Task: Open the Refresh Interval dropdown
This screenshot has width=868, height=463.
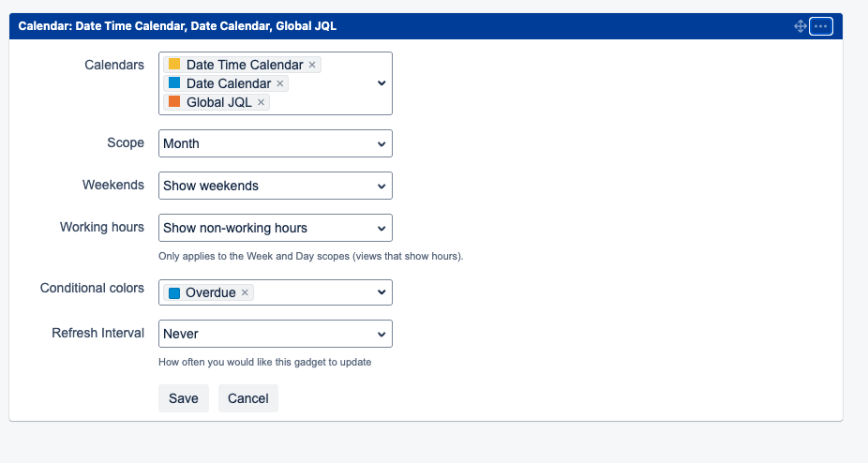Action: (276, 334)
